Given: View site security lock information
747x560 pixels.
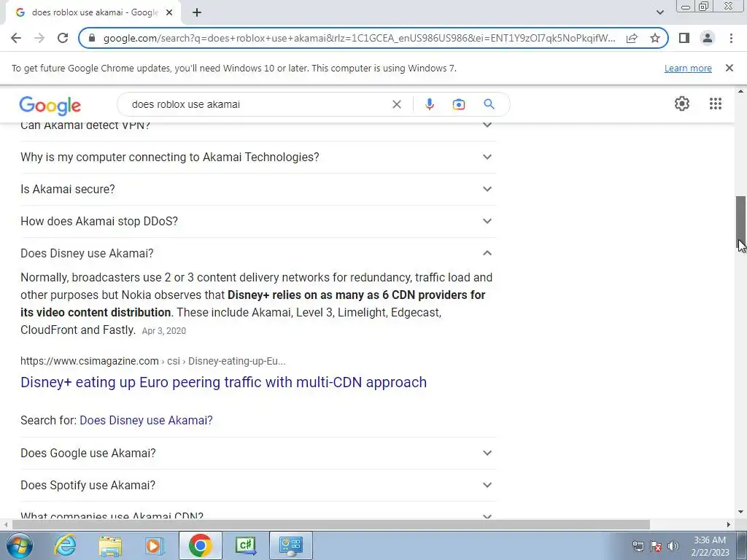Looking at the screenshot, I should click(x=93, y=38).
